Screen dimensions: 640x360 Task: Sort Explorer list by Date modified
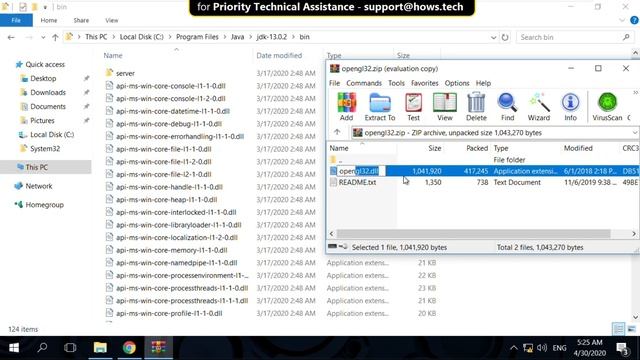tap(279, 56)
